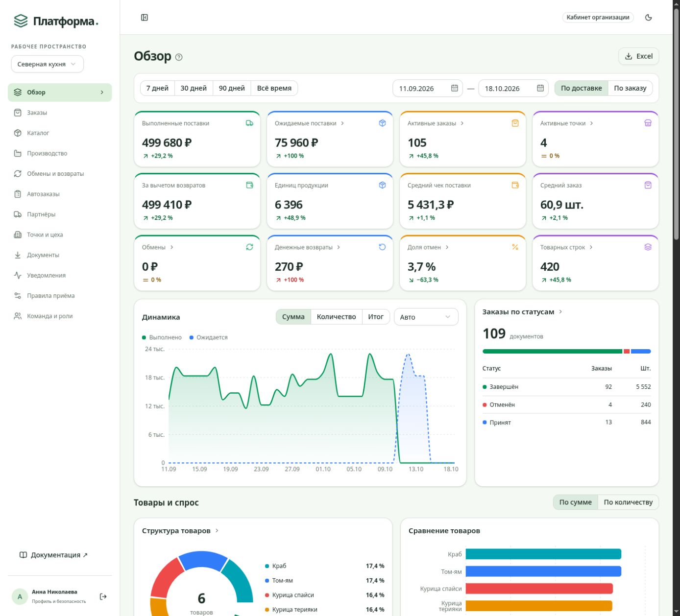Open the help icon next to Обзор
Image resolution: width=680 pixels, height=616 pixels.
click(179, 57)
